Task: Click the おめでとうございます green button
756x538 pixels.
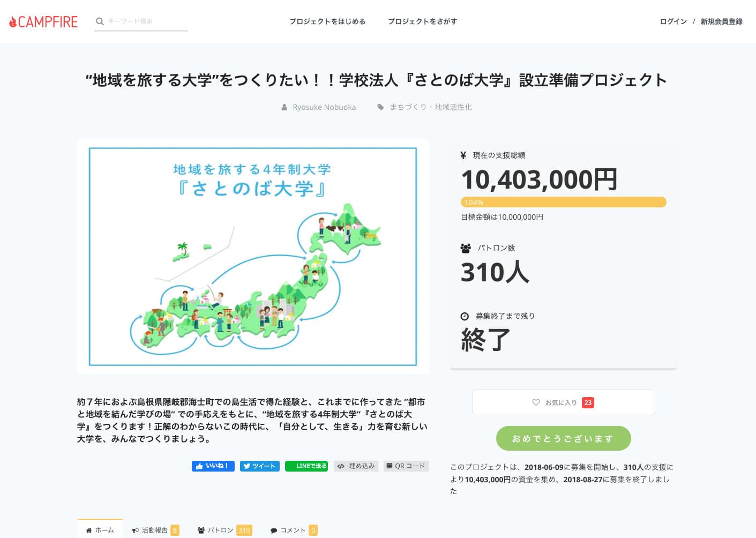Action: tap(563, 438)
